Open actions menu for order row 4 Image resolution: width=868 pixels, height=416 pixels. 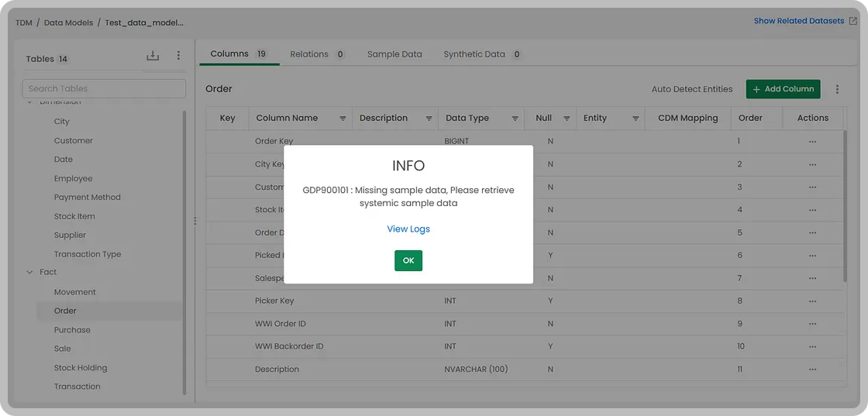tap(813, 210)
